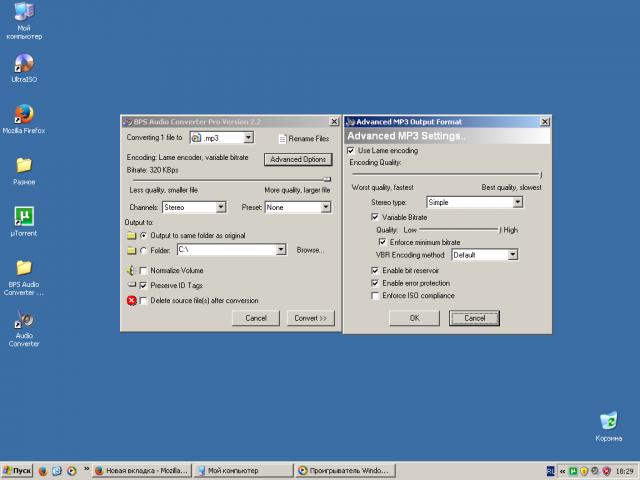Screen dimensions: 640x480
Task: Open the Mozilla Firefox desktop icon
Action: 24,114
